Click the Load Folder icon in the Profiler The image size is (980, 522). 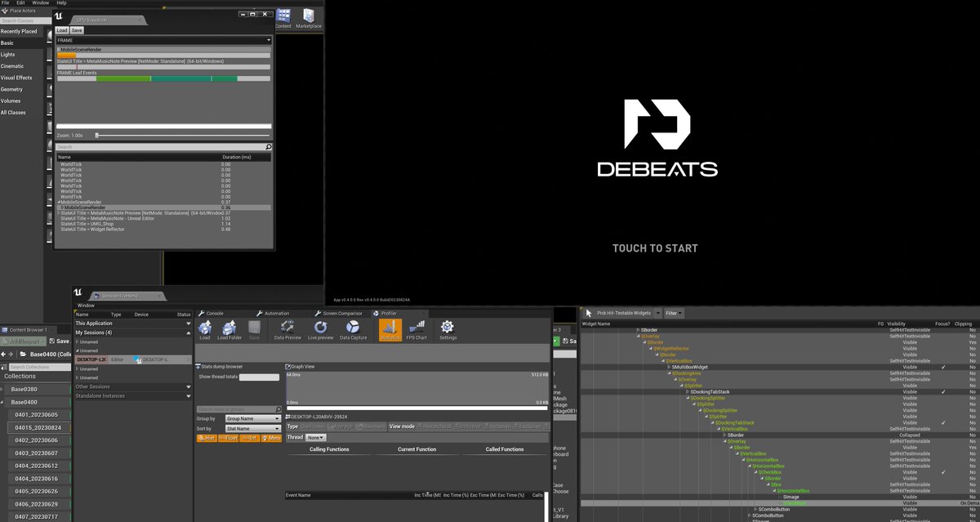click(x=229, y=328)
